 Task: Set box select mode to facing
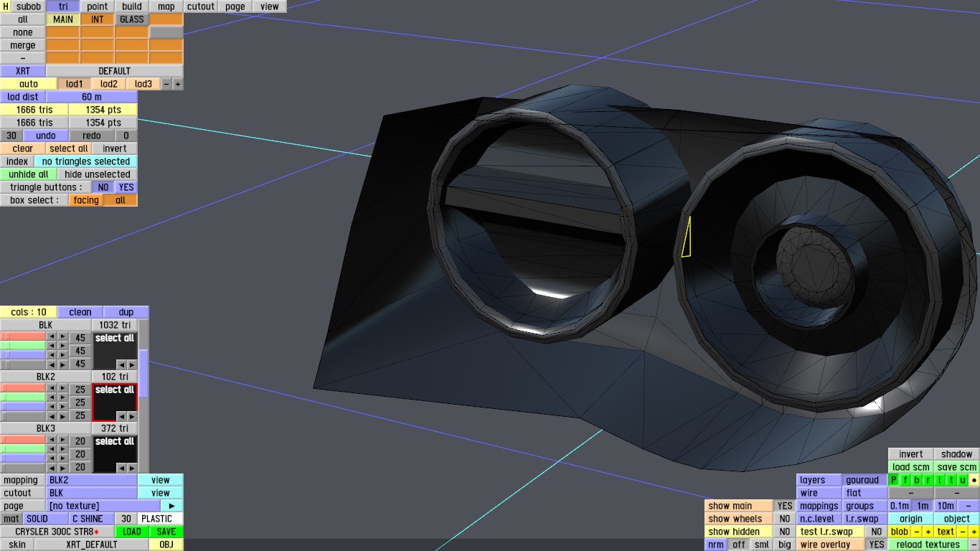(86, 200)
